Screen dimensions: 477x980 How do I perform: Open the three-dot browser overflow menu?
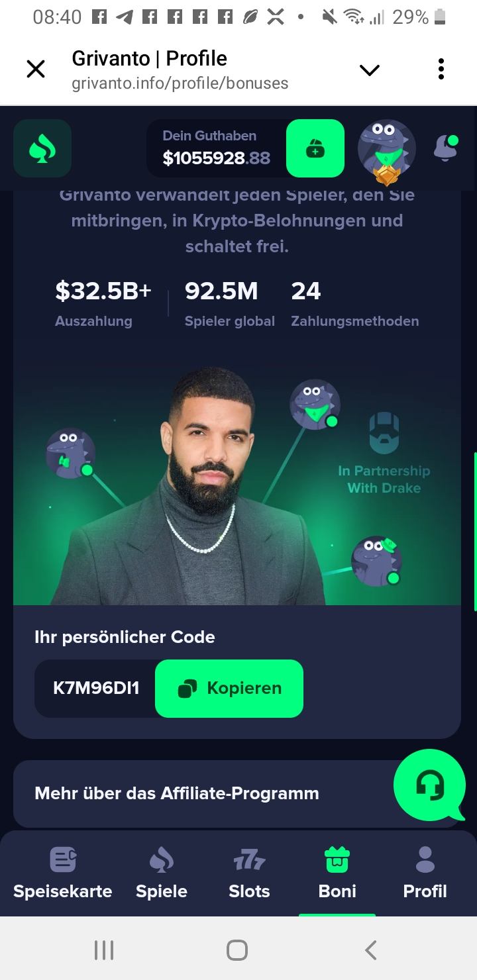(441, 69)
